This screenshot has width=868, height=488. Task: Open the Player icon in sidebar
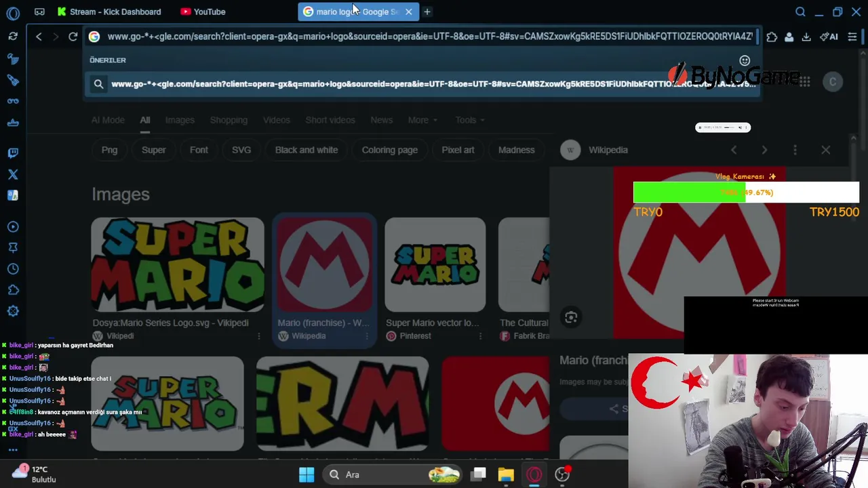pyautogui.click(x=13, y=226)
